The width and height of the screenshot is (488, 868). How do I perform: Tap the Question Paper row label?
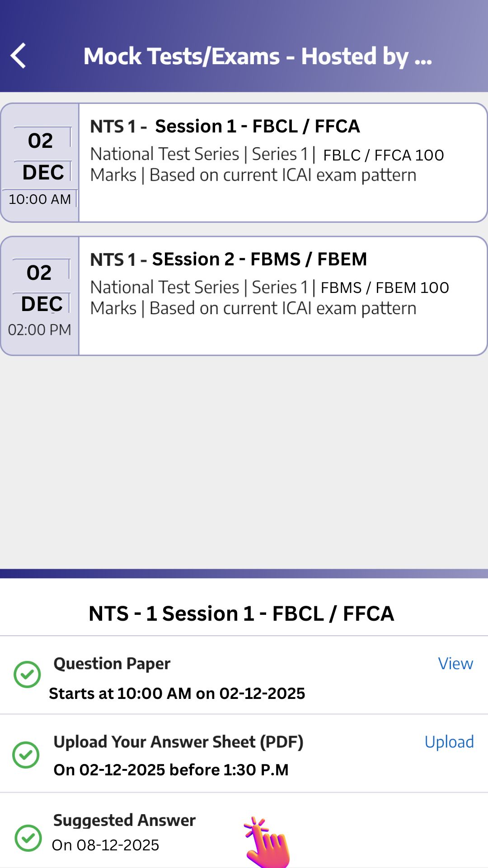pos(112,664)
